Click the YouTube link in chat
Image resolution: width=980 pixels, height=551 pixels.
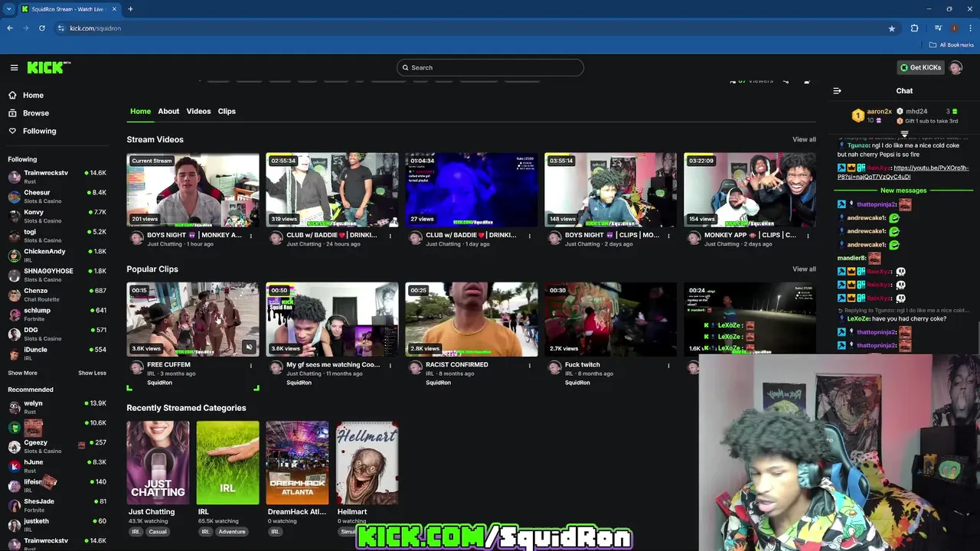[x=903, y=172]
